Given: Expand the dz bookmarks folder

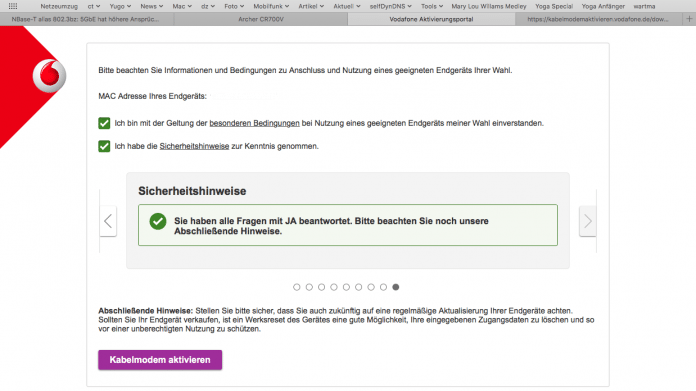Looking at the screenshot, I should pyautogui.click(x=208, y=6).
